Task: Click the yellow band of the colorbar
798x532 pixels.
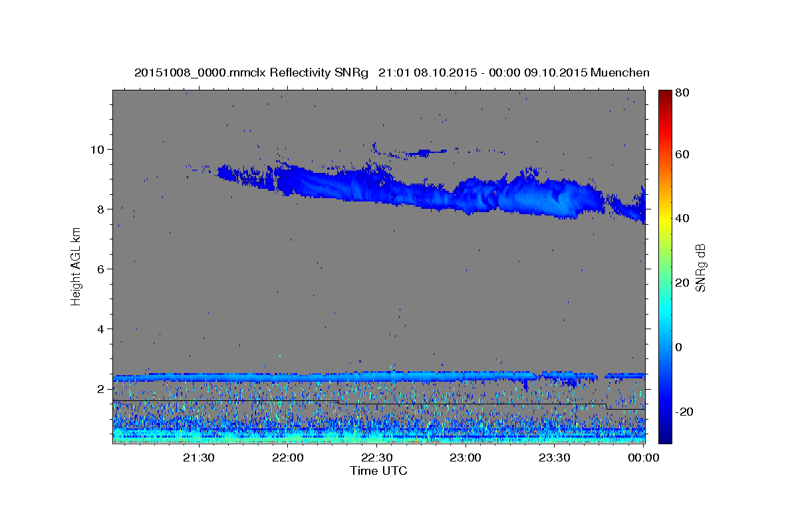Action: (665, 219)
